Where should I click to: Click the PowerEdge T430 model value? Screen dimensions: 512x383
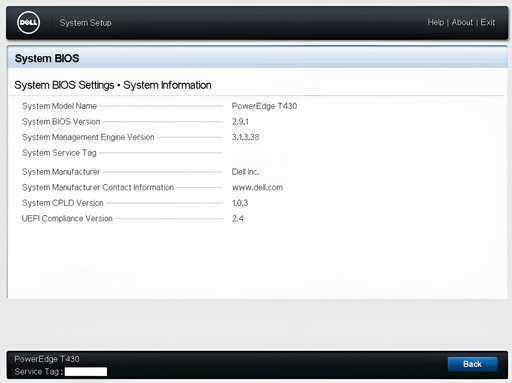264,106
